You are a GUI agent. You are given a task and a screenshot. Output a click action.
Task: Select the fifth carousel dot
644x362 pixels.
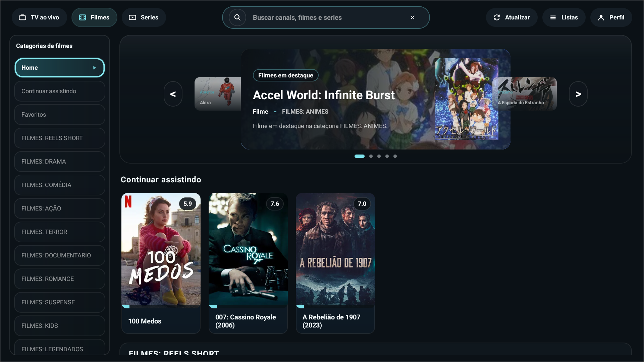(395, 156)
